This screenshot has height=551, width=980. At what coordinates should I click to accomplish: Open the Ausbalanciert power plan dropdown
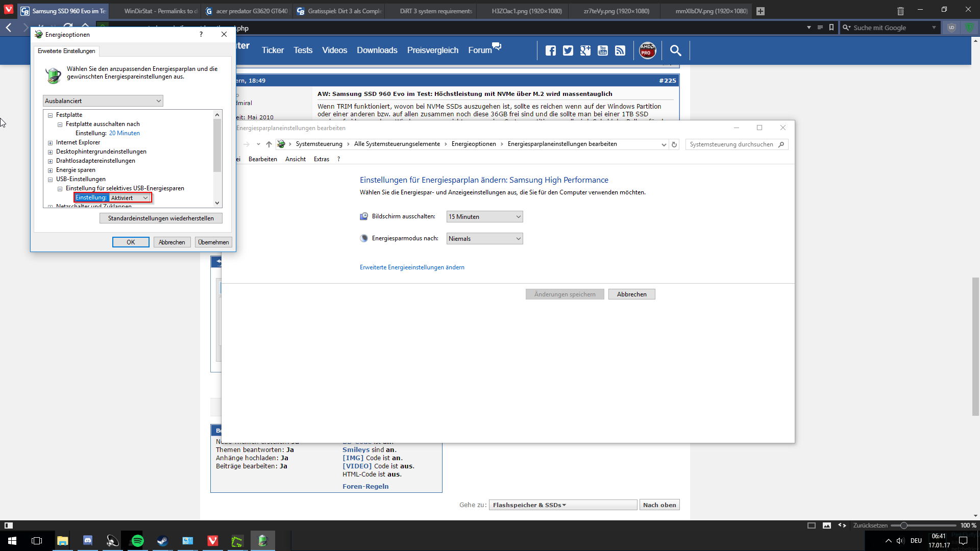103,101
